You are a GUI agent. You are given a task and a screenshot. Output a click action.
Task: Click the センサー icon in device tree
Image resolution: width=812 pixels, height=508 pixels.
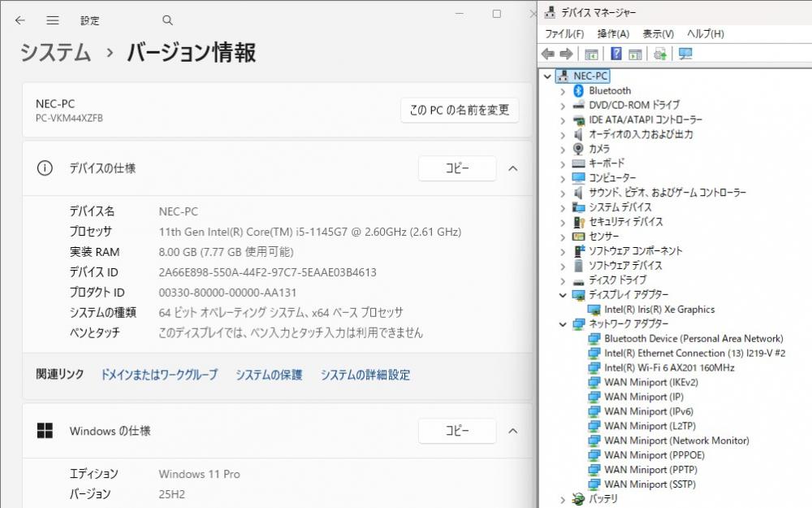pyautogui.click(x=578, y=237)
